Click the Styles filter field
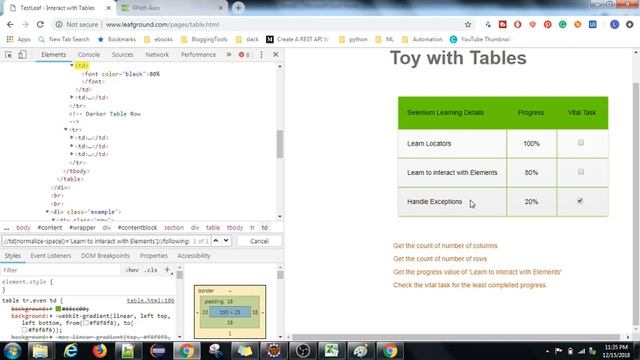Screen dimensions: 640x360 coord(61,270)
